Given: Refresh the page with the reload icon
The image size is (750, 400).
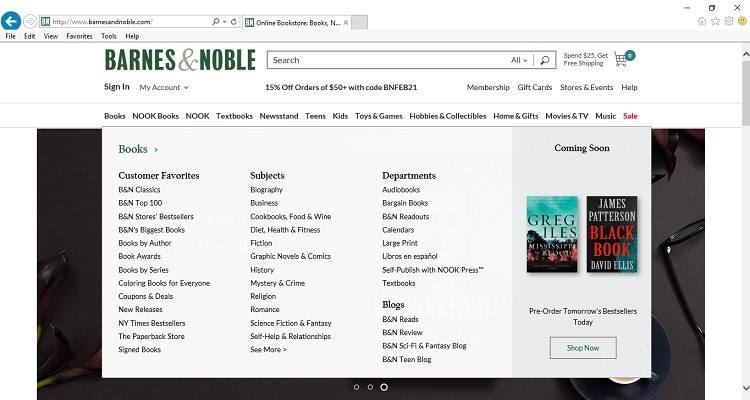Looking at the screenshot, I should (x=234, y=22).
